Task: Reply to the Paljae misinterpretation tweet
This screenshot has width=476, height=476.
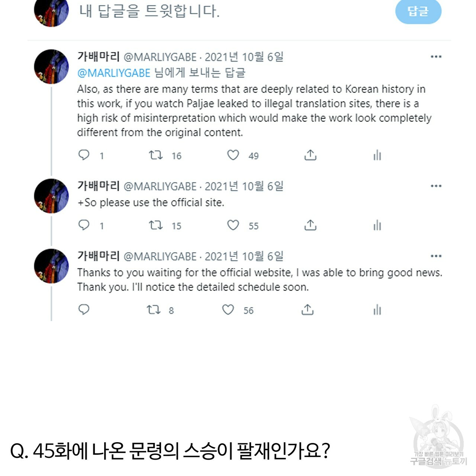Action: click(x=84, y=155)
